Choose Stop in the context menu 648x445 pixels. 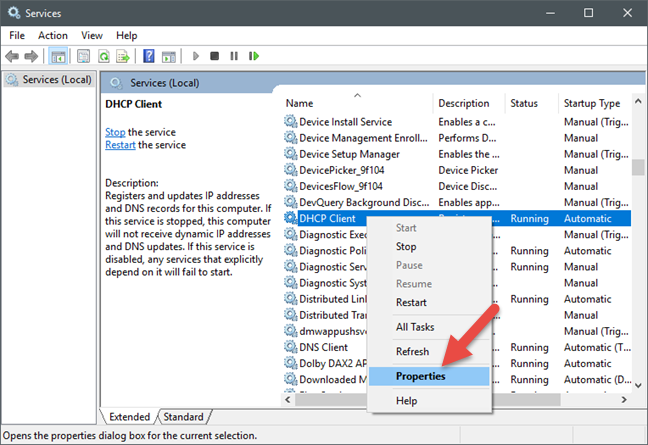tap(429, 247)
